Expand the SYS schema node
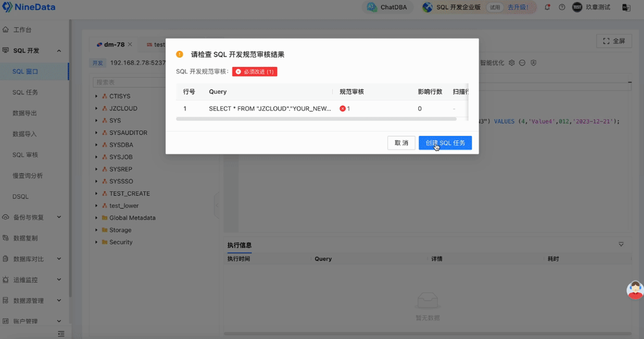Screen dimensions: 644x339 coord(96,120)
